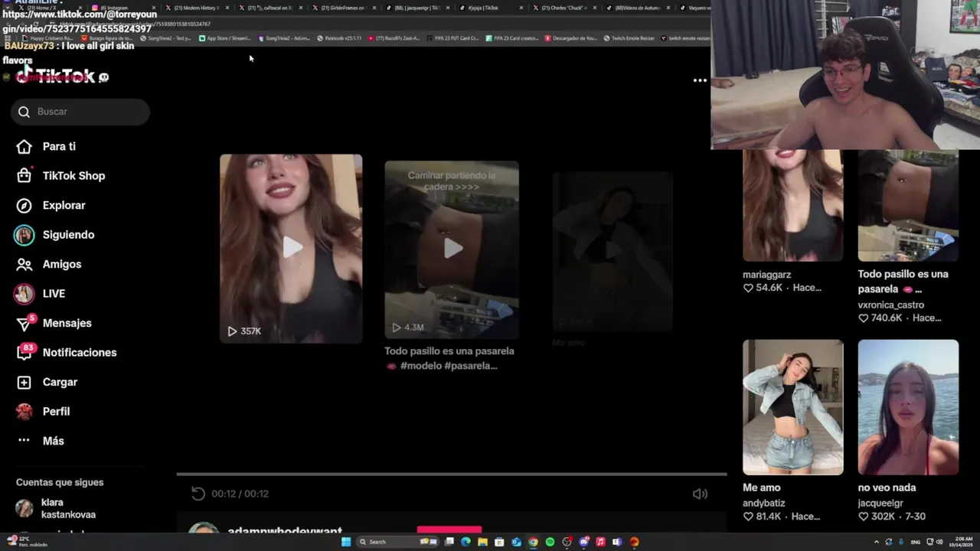The height and width of the screenshot is (551, 980).
Task: Open the Cargar upload page
Action: (47, 382)
